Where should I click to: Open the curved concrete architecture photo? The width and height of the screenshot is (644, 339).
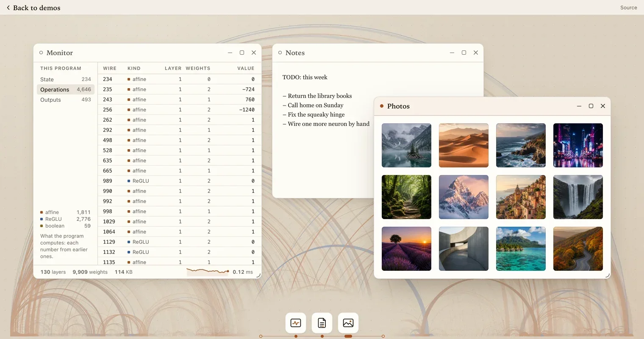pos(464,249)
